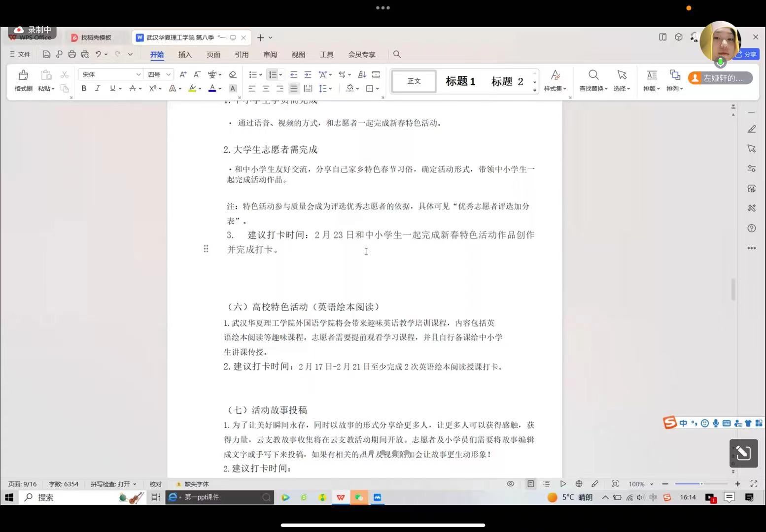Click the print icon in quick toolbar
Viewport: 766px width, 532px height.
[72, 54]
